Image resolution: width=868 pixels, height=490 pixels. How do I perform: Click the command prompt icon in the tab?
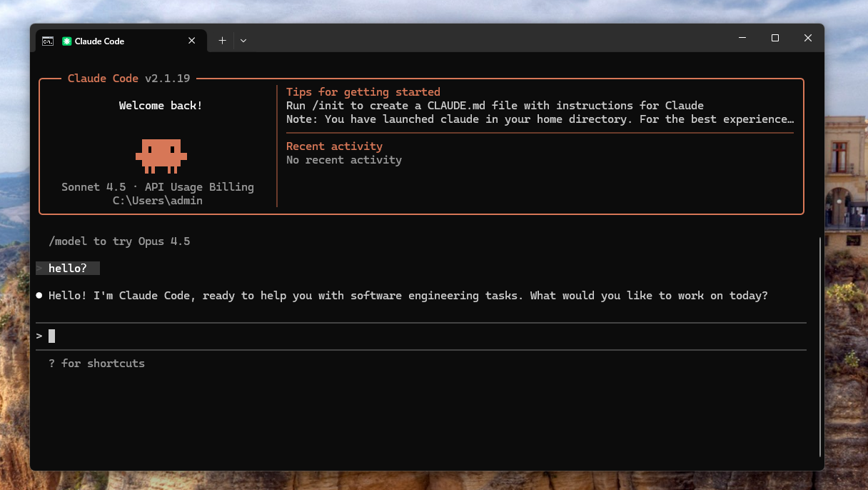pos(48,41)
